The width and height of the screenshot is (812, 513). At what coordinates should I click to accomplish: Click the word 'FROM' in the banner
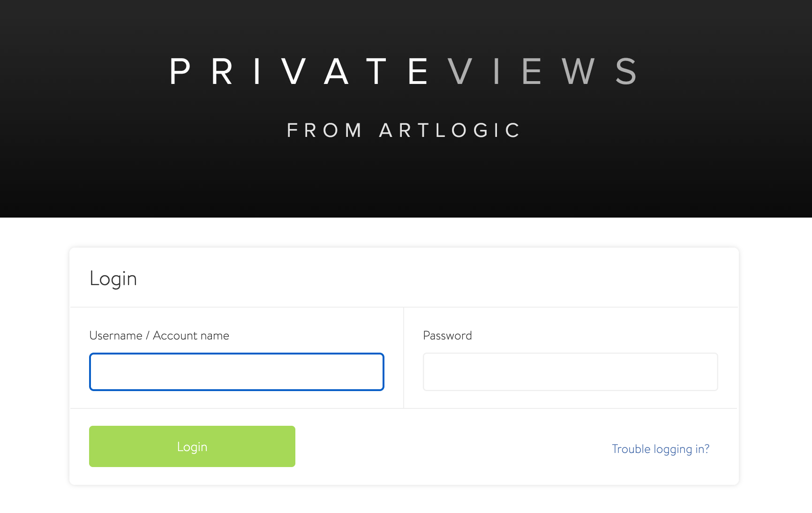[324, 130]
